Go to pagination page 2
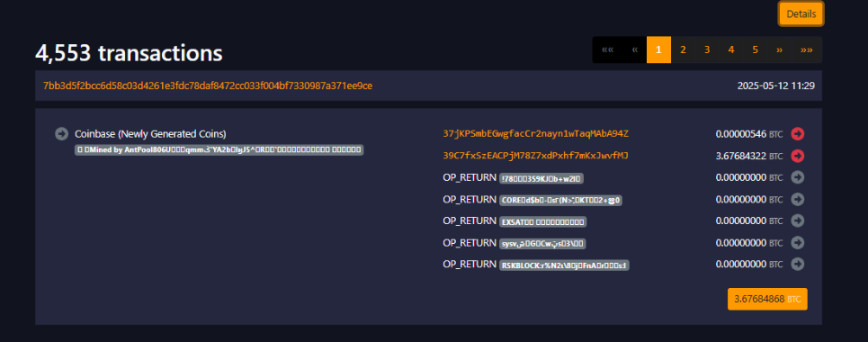The height and width of the screenshot is (342, 868). pyautogui.click(x=683, y=49)
